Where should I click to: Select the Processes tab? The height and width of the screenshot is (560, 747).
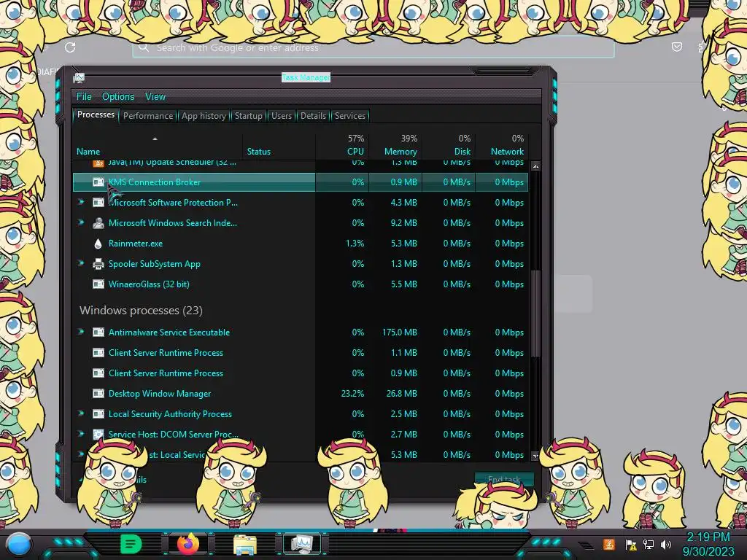pos(96,114)
